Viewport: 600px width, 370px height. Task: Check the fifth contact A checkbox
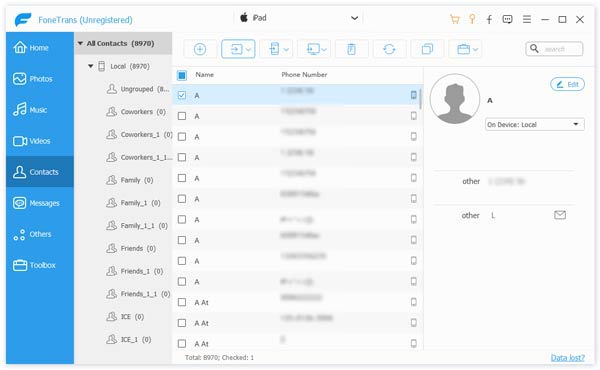click(182, 178)
